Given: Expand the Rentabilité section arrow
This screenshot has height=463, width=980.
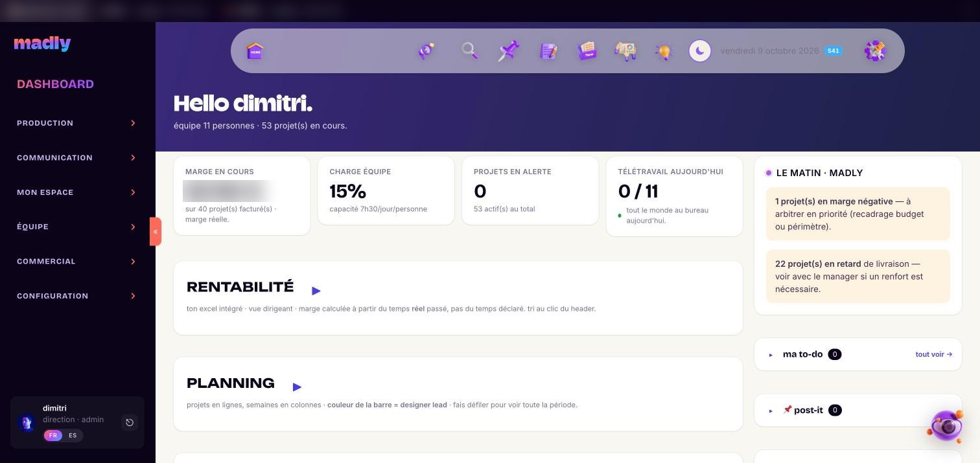Looking at the screenshot, I should point(316,291).
